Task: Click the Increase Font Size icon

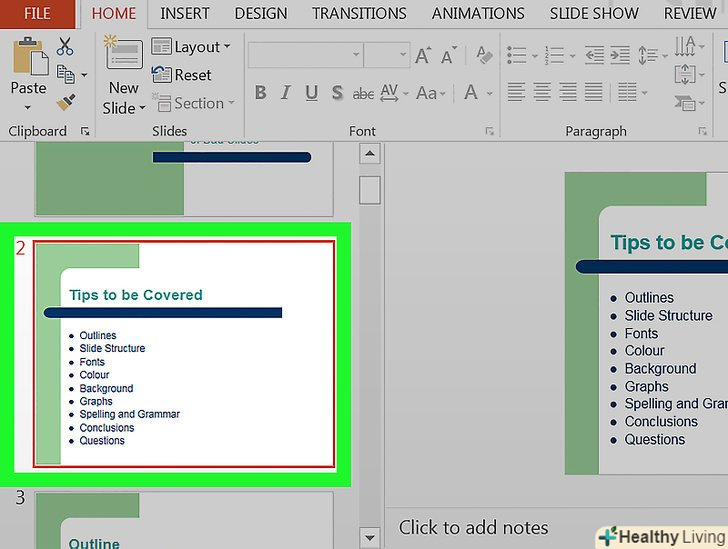Action: click(x=423, y=55)
